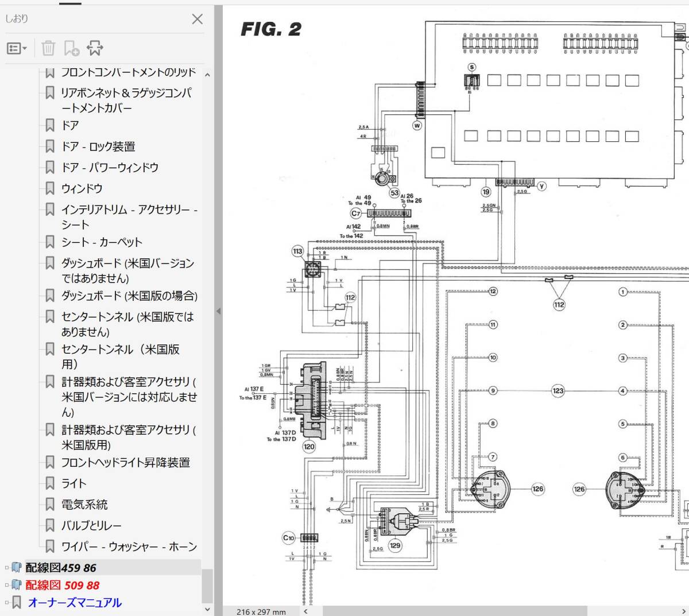Screen dimensions: 689x616
Task: Click scroll up arrow in bookmarks panel
Action: (207, 75)
